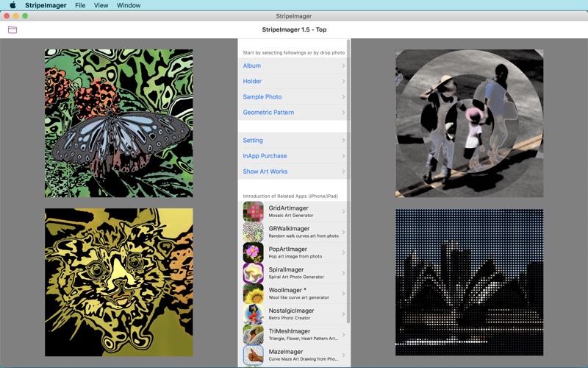Select the TriMeshImager title text
The width and height of the screenshot is (588, 368).
point(290,331)
